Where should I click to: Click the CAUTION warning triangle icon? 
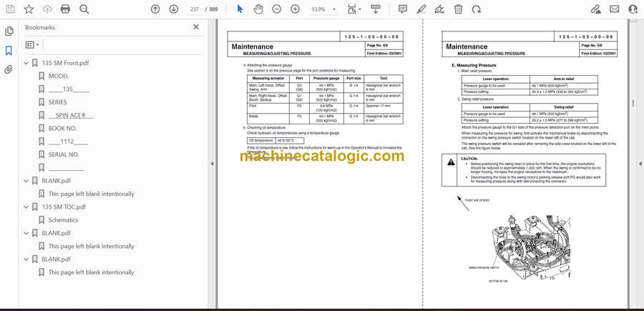click(451, 162)
